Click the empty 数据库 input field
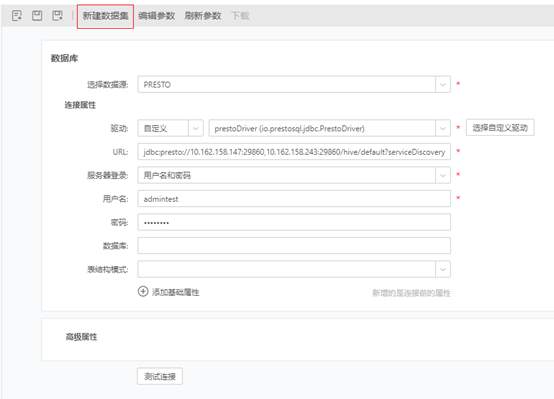 click(294, 246)
